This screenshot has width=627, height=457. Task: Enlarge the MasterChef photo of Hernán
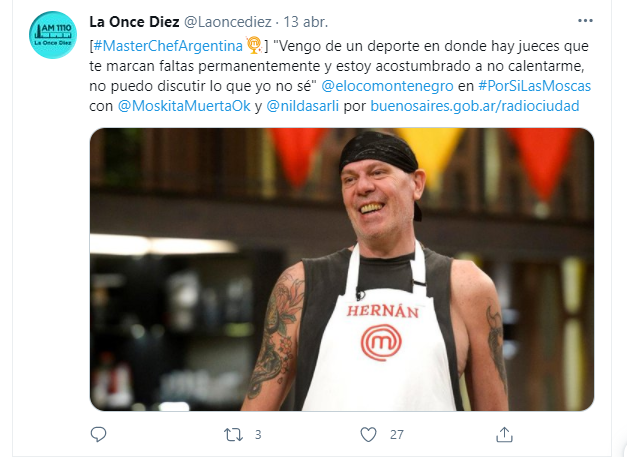click(341, 269)
